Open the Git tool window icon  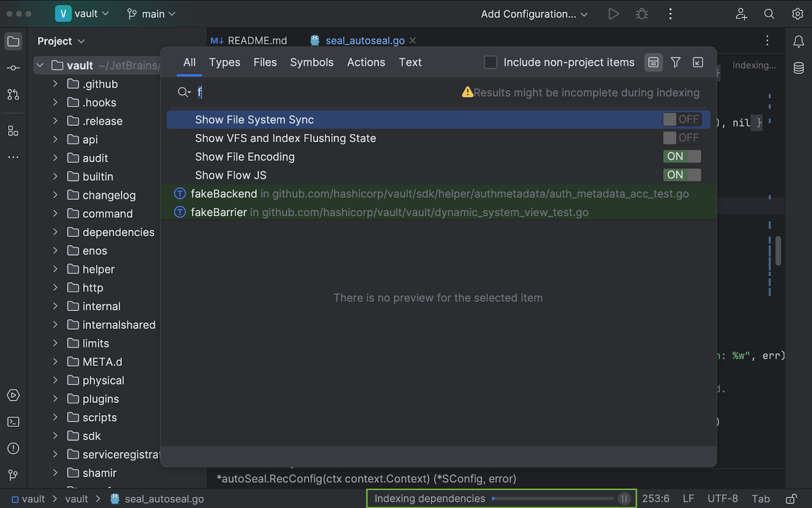coord(13,475)
